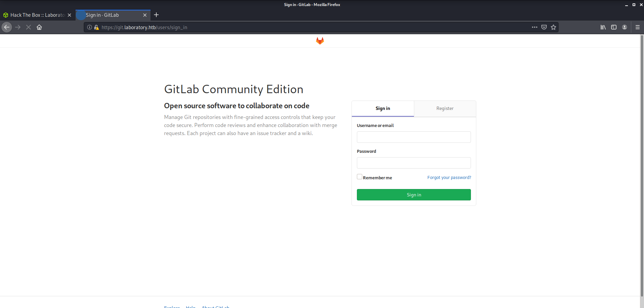Open a new tab with plus button

click(156, 15)
